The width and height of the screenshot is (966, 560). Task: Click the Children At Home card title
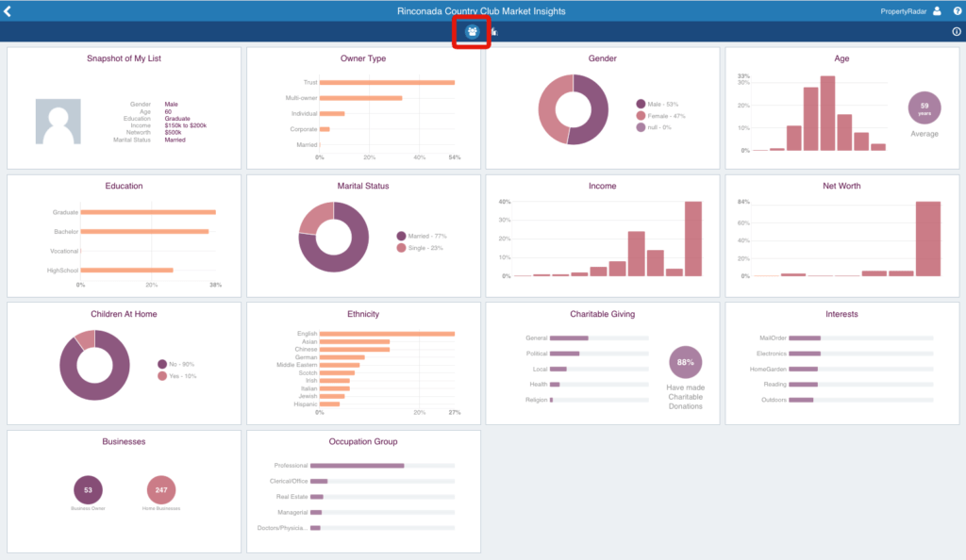click(x=124, y=314)
